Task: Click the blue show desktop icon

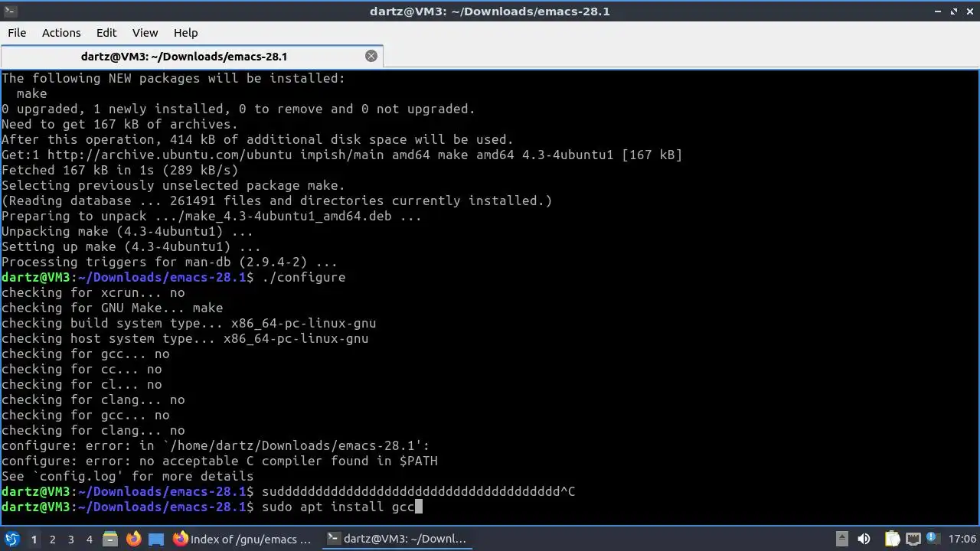Action: coord(156,539)
